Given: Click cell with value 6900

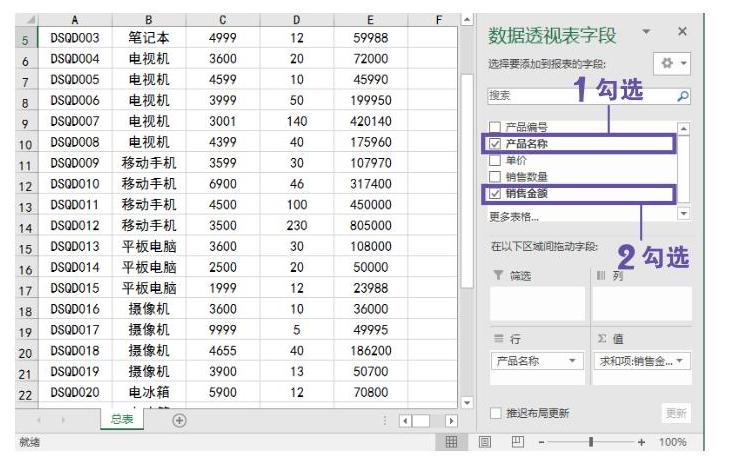Looking at the screenshot, I should [223, 184].
